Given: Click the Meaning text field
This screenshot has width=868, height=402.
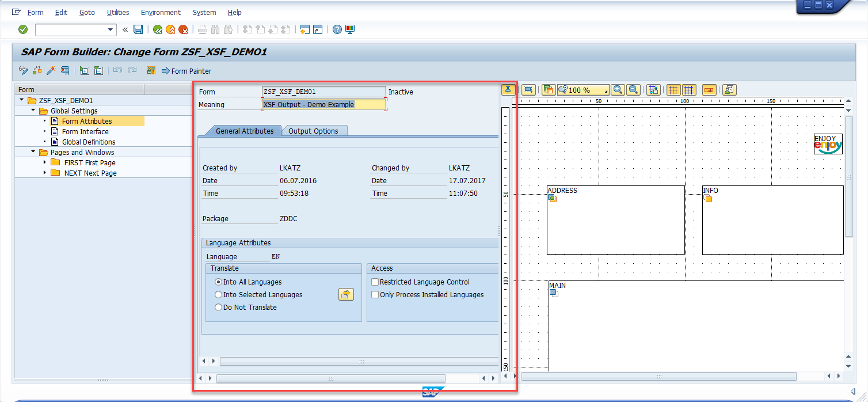Looking at the screenshot, I should (323, 104).
